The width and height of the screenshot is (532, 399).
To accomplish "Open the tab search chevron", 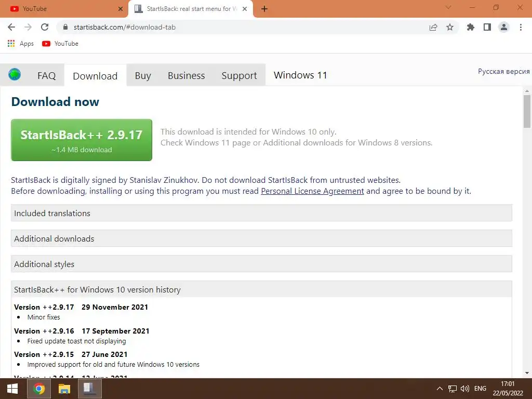I will coord(448,7).
